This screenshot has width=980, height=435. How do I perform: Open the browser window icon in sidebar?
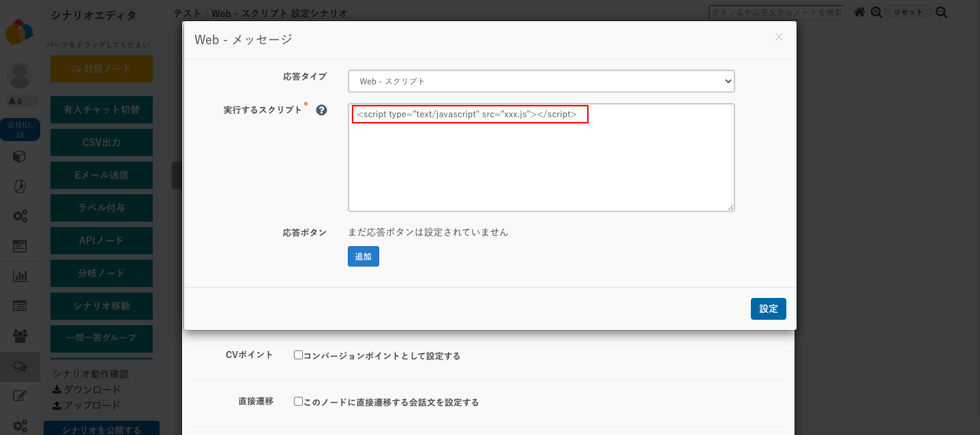click(20, 246)
